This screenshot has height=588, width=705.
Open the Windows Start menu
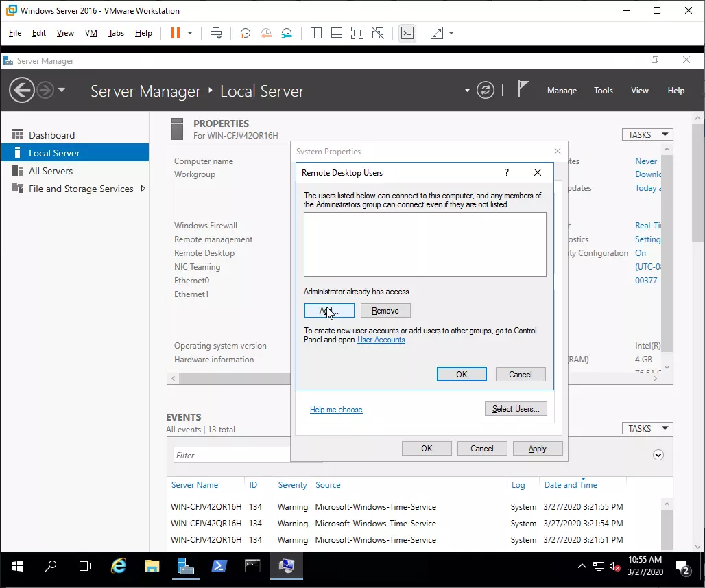18,566
